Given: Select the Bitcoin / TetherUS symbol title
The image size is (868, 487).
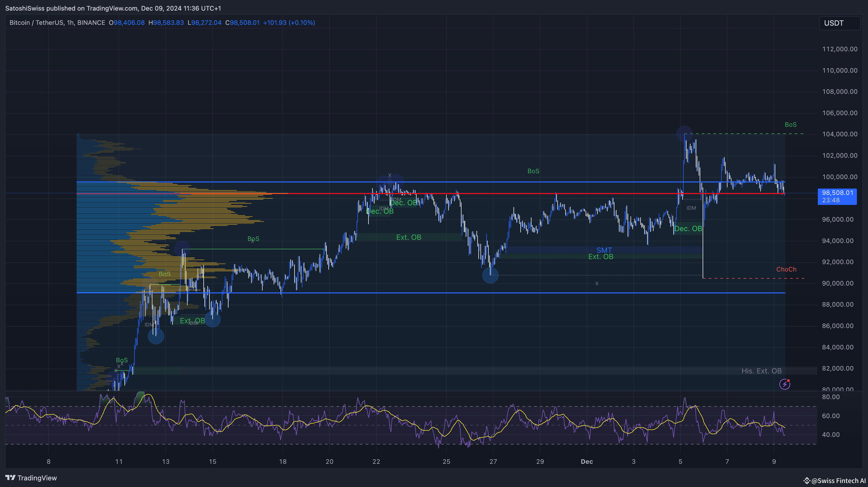Looking at the screenshot, I should 57,22.
